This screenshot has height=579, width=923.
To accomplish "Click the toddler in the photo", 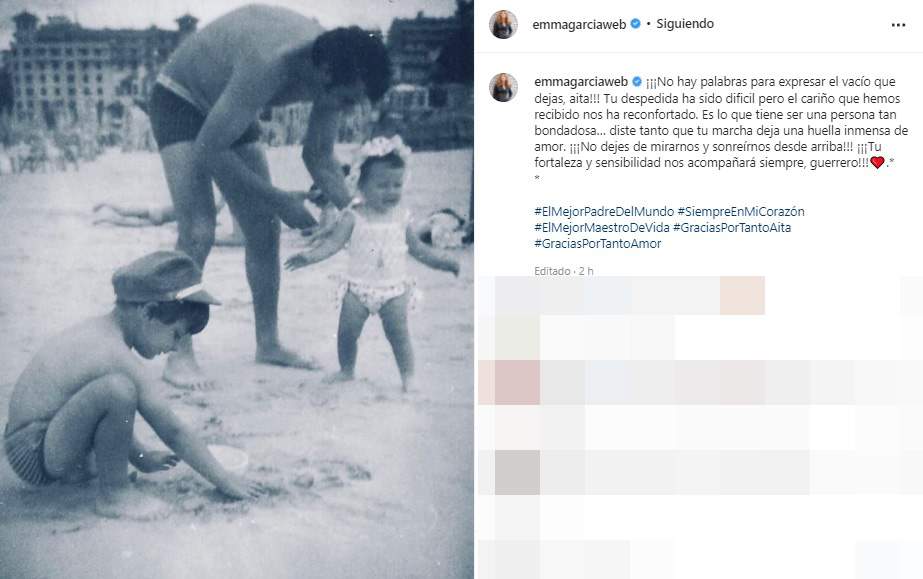I will click(377, 259).
